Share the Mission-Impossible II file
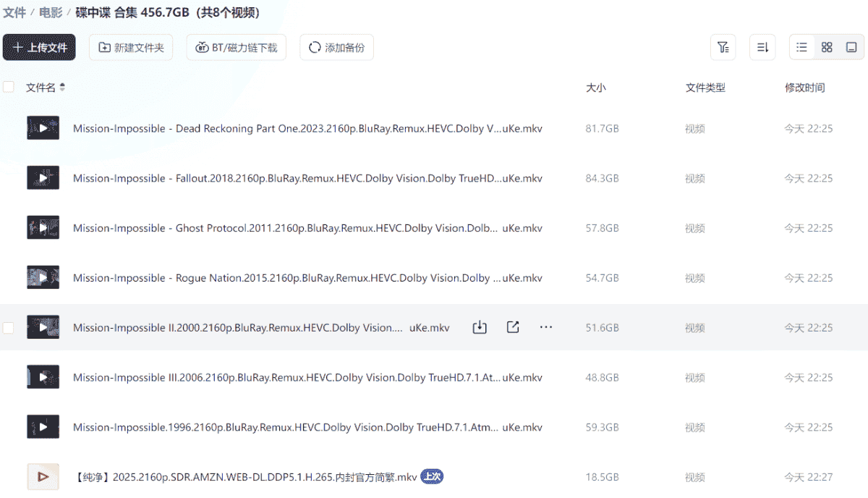The width and height of the screenshot is (868, 498). [513, 327]
